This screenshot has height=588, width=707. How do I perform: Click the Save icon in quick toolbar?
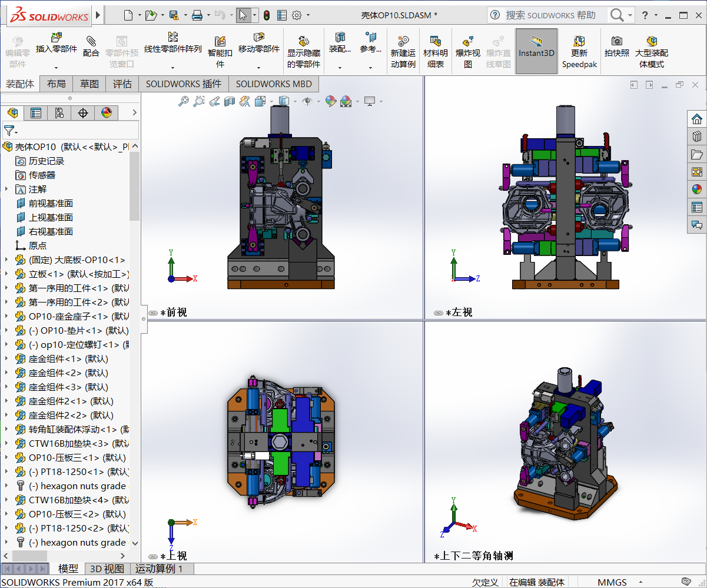pos(174,15)
